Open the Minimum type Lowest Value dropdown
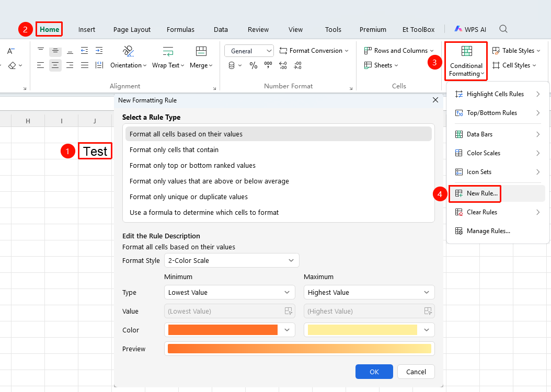The width and height of the screenshot is (551, 392). click(x=229, y=293)
